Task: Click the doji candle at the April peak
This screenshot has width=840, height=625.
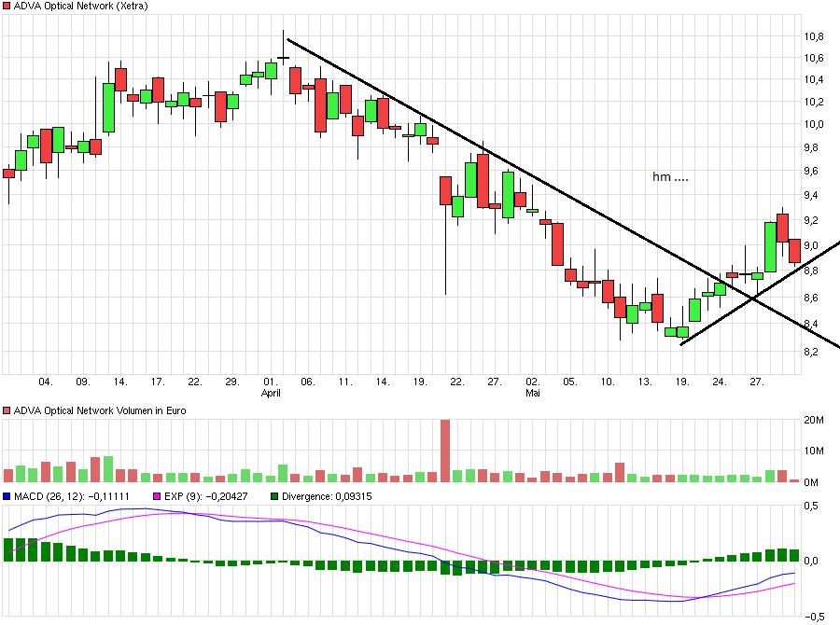Action: click(284, 57)
